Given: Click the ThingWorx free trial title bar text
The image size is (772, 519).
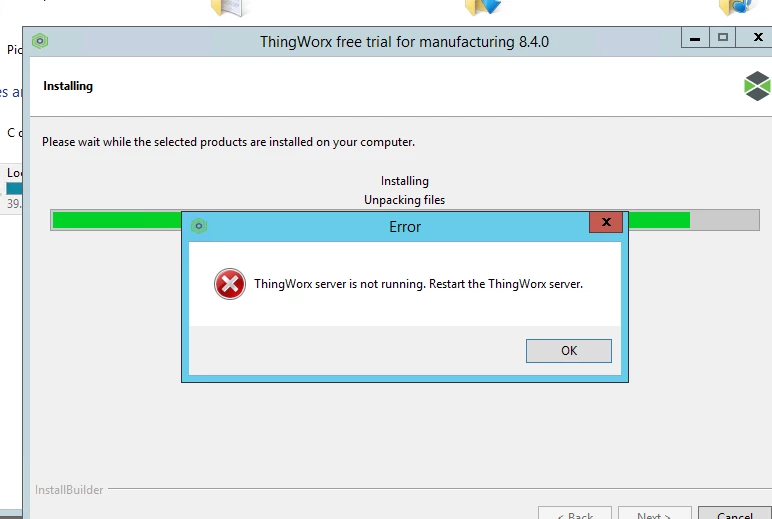Looking at the screenshot, I should tap(404, 42).
